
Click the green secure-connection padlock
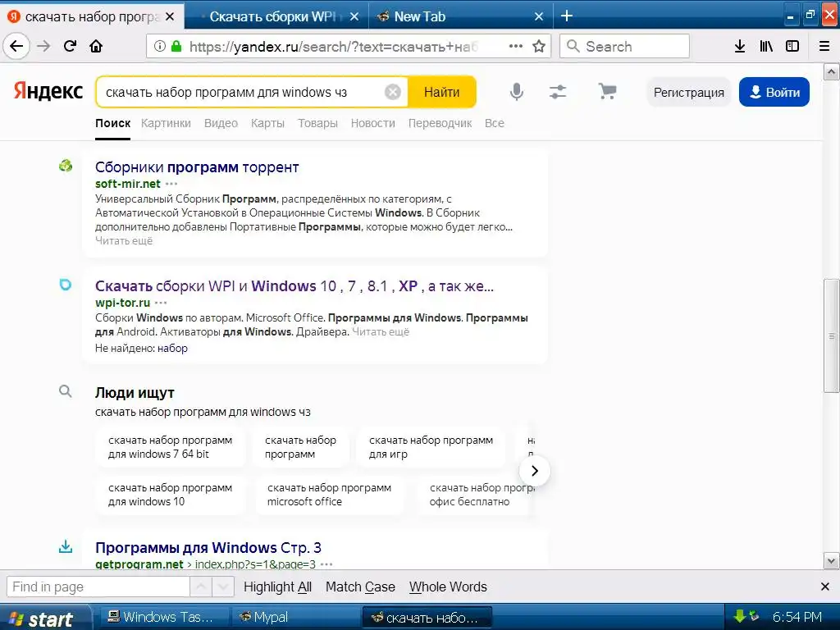click(x=176, y=46)
